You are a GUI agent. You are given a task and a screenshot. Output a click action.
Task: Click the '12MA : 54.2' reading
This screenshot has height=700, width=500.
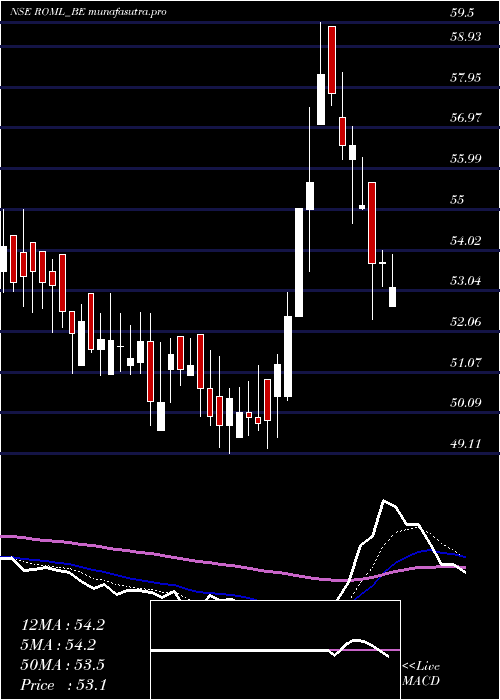(63, 625)
